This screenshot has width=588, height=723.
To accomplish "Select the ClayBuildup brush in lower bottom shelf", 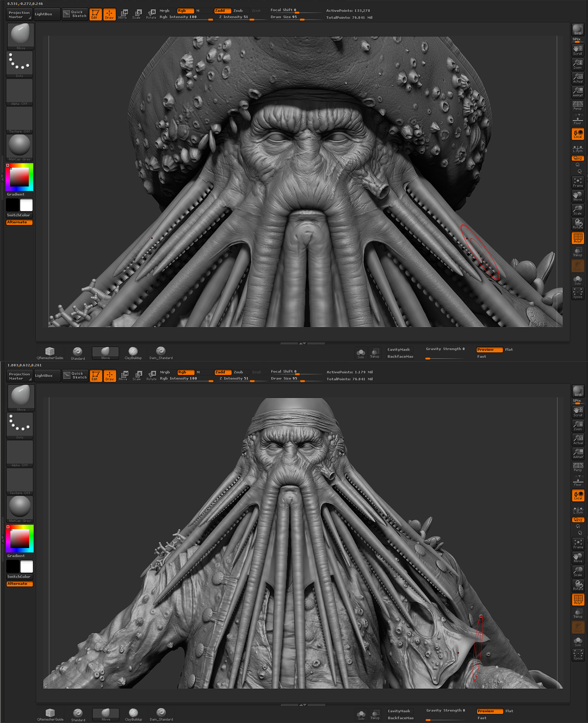I will pos(133,715).
